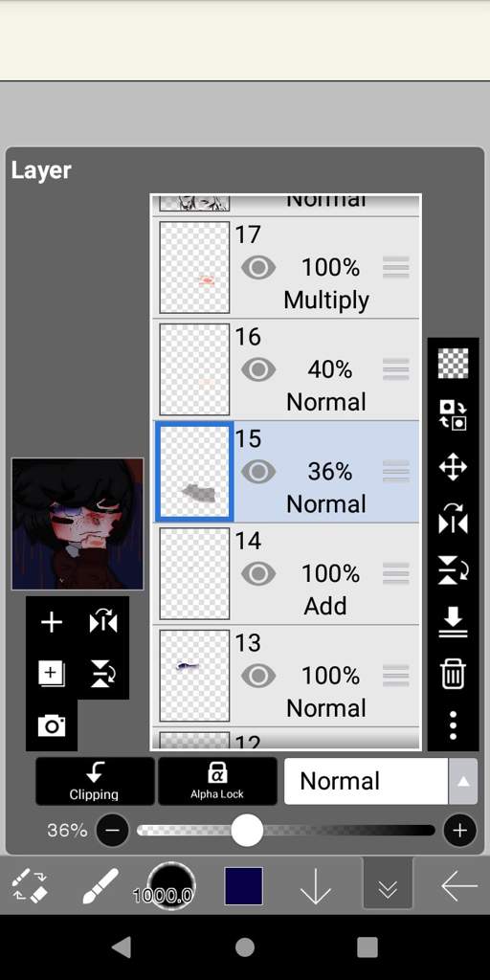Open the dark blue color swatch
Screen dimensions: 490x980
tap(244, 885)
